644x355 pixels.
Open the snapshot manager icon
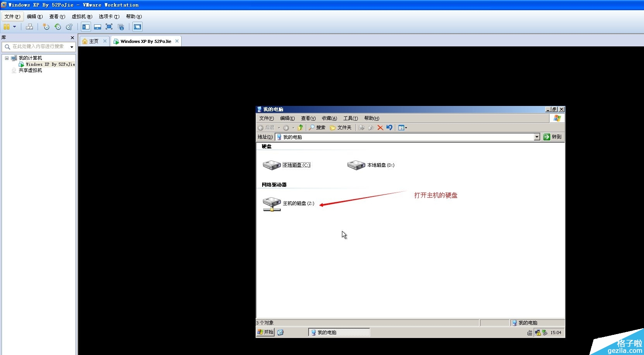[x=69, y=27]
